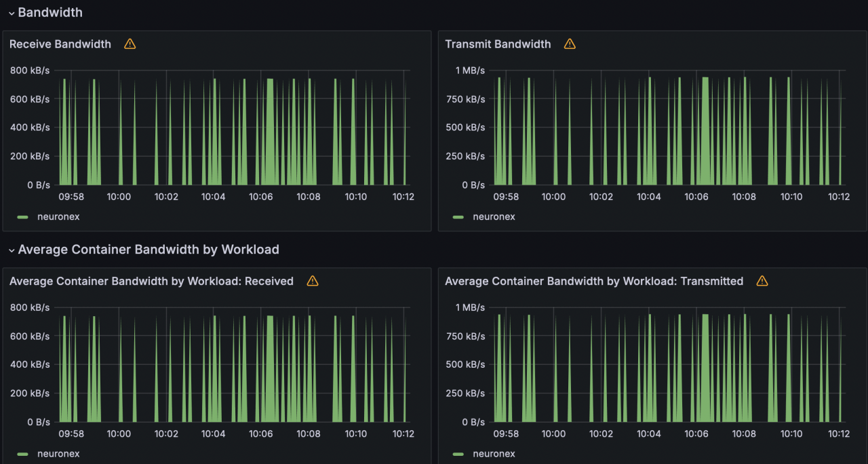Click the Transmit Bandwidth graph plot area
Image resolution: width=868 pixels, height=464 pixels.
tap(668, 129)
